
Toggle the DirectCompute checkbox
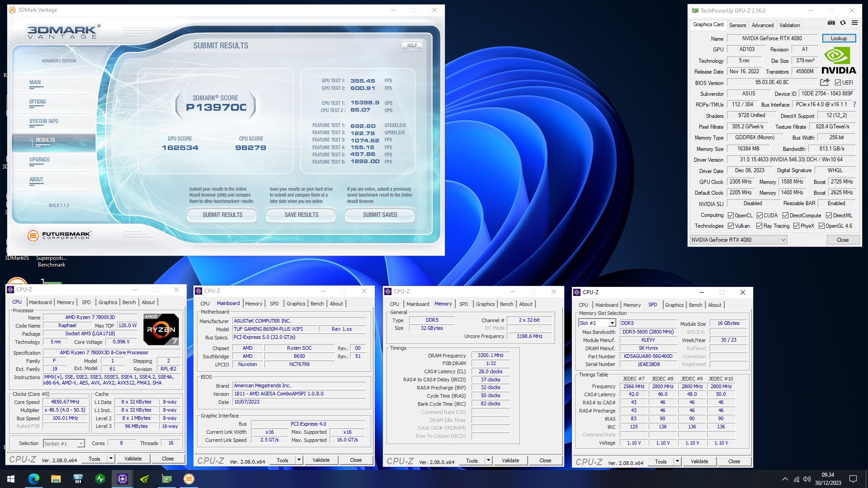(785, 216)
